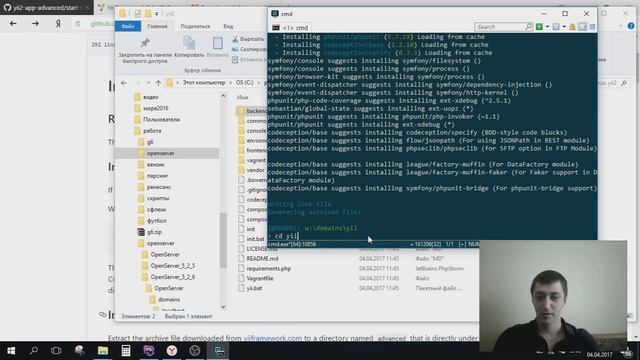Click Explorer back navigation arrow
Image resolution: width=640 pixels, height=360 pixels.
(x=124, y=83)
